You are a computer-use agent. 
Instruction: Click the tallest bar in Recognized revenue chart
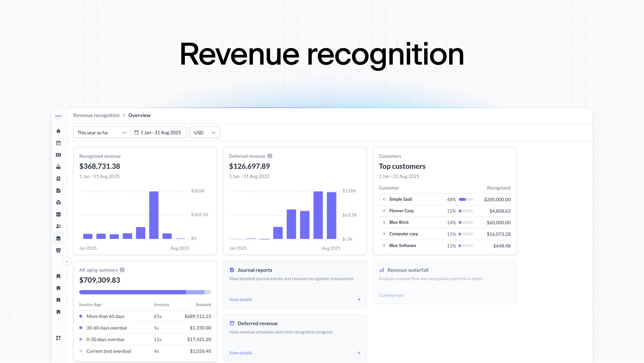[x=154, y=215]
